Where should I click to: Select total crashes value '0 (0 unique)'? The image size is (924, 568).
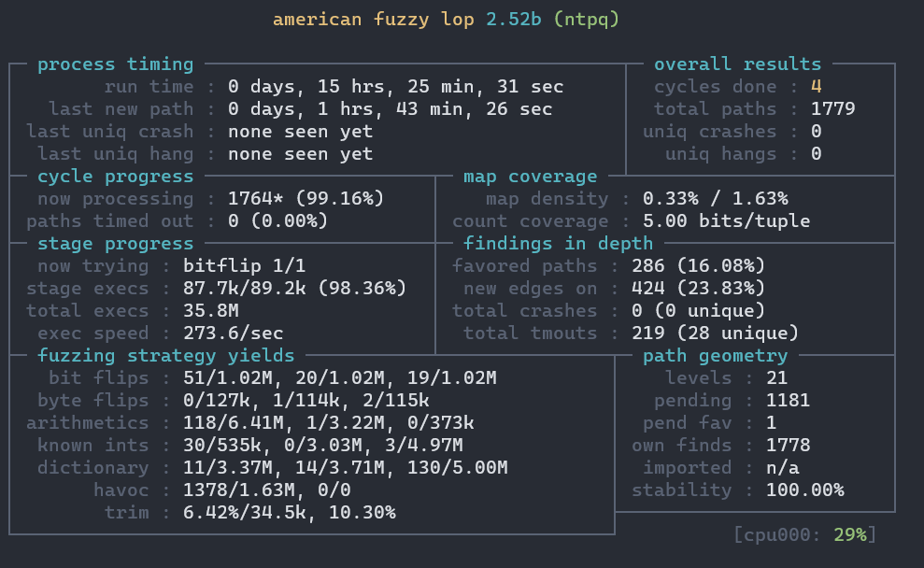point(698,310)
